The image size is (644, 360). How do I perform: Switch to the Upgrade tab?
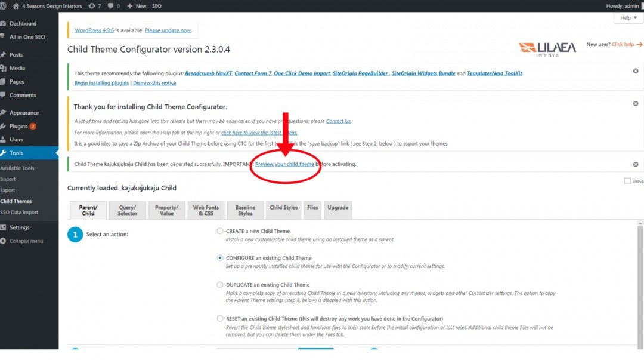point(338,210)
